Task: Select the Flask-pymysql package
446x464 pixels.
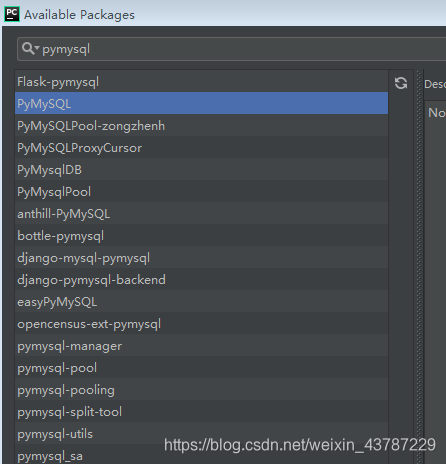Action: click(201, 81)
